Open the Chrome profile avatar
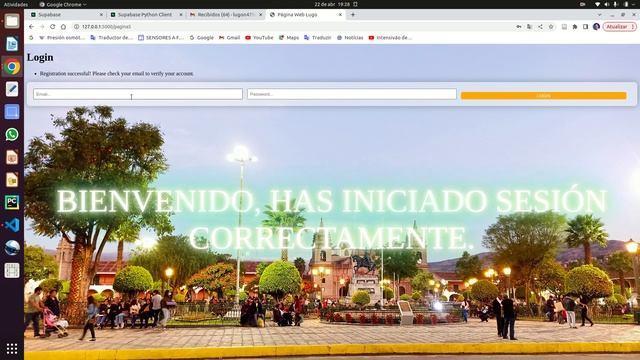640x360 pixels. tap(596, 27)
